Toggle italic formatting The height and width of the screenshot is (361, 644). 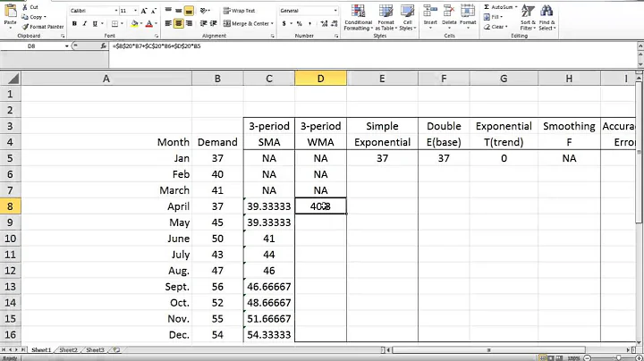(x=85, y=24)
